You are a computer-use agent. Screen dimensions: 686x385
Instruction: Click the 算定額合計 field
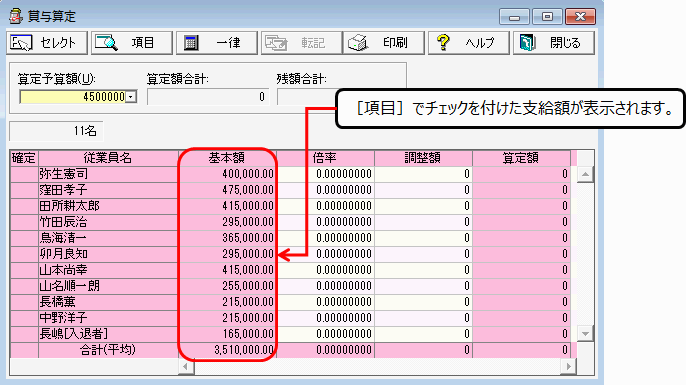pyautogui.click(x=208, y=97)
